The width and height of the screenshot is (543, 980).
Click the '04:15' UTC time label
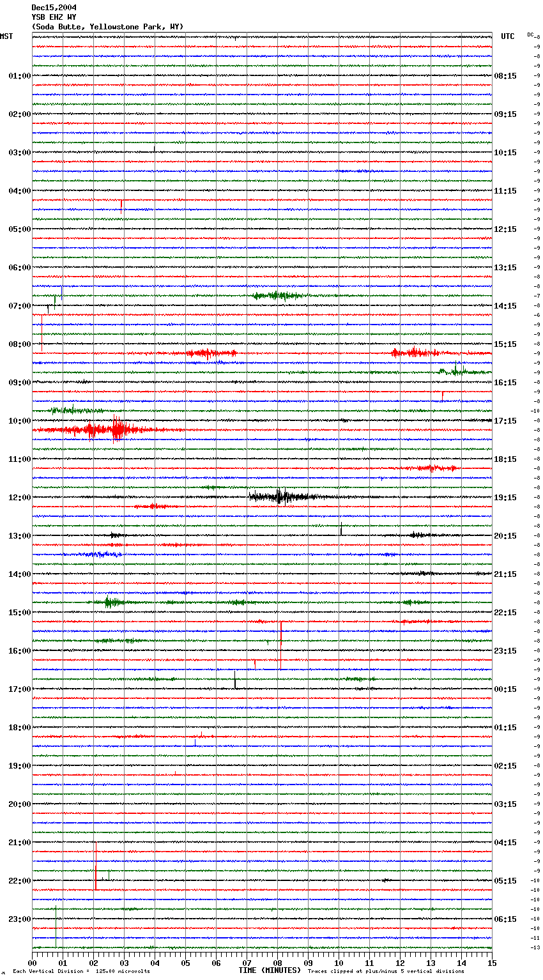[x=505, y=843]
